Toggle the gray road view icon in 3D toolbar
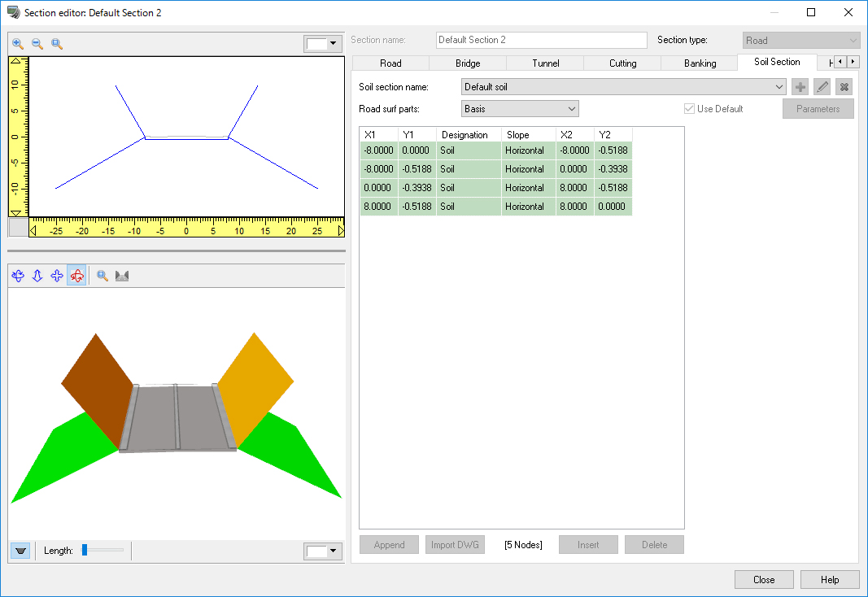The image size is (868, 597). (123, 276)
